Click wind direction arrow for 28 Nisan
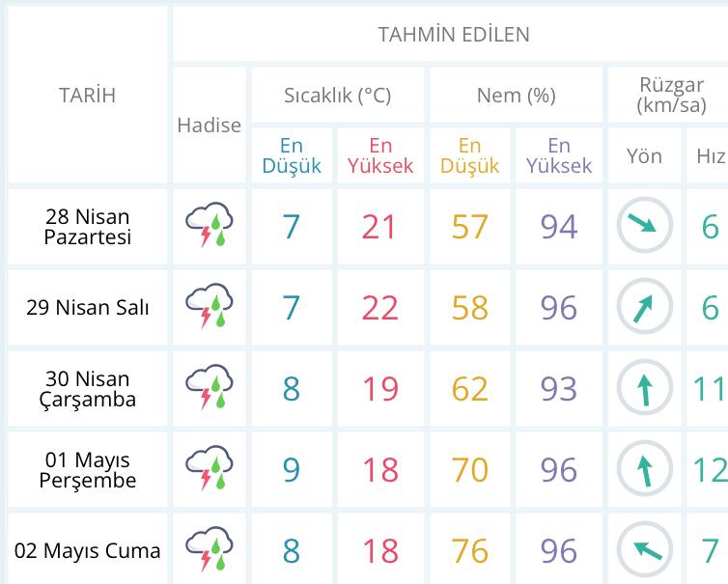Viewport: 728px width, 584px height. pyautogui.click(x=643, y=226)
